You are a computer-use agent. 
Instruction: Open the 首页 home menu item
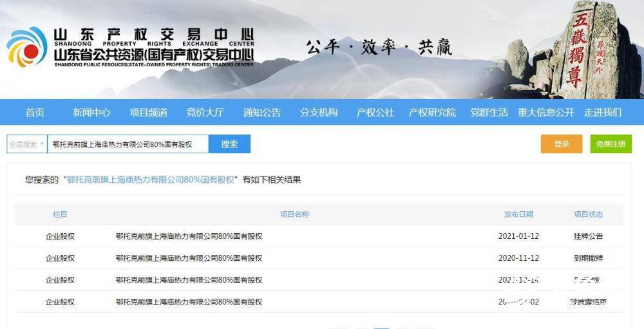point(35,113)
